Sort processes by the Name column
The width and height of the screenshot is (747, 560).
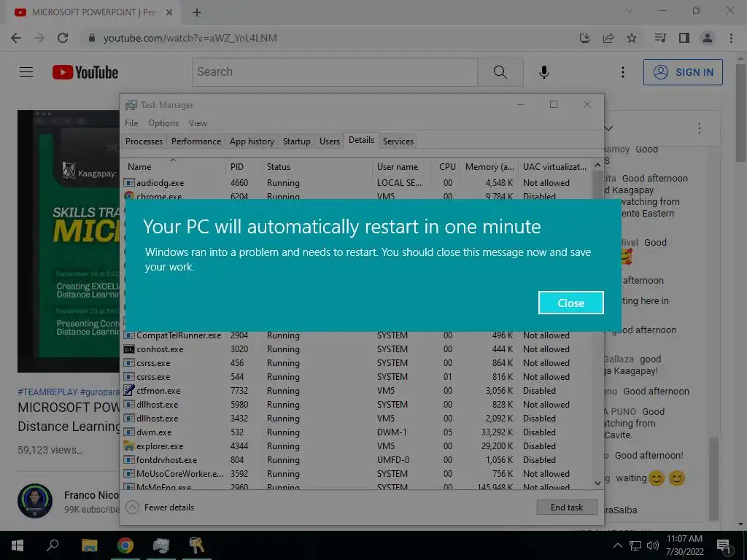pyautogui.click(x=174, y=167)
